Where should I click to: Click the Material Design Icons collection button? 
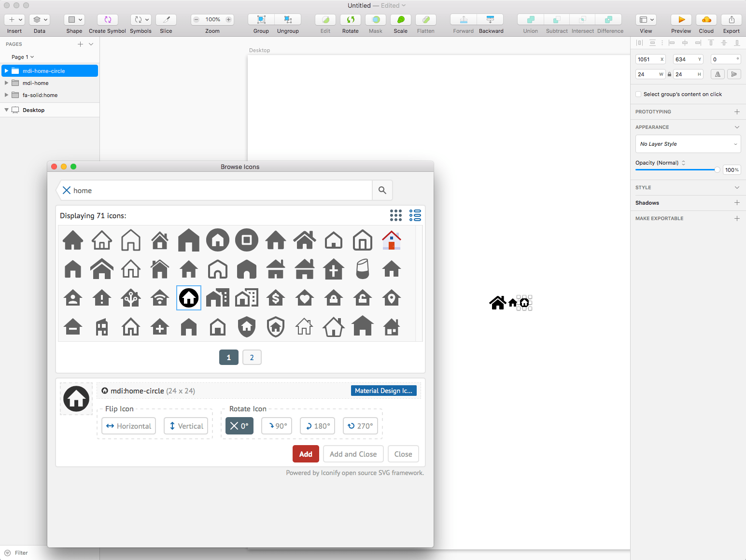(383, 391)
